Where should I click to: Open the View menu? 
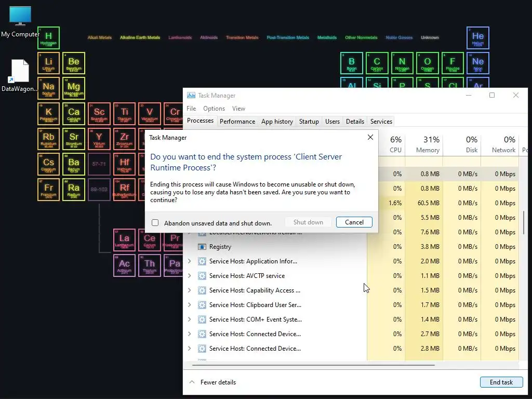238,109
